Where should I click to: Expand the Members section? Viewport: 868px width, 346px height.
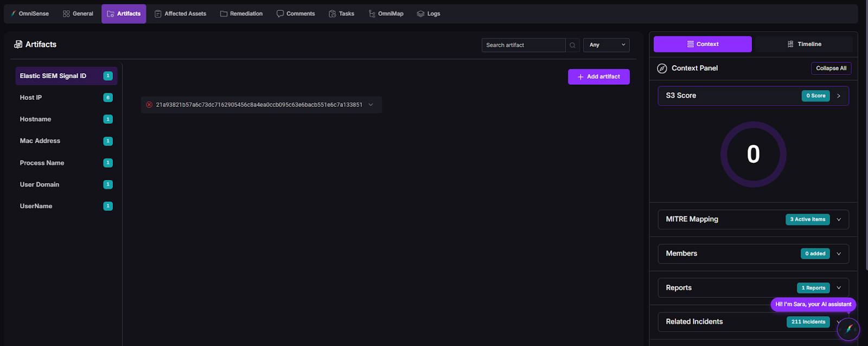coord(839,254)
